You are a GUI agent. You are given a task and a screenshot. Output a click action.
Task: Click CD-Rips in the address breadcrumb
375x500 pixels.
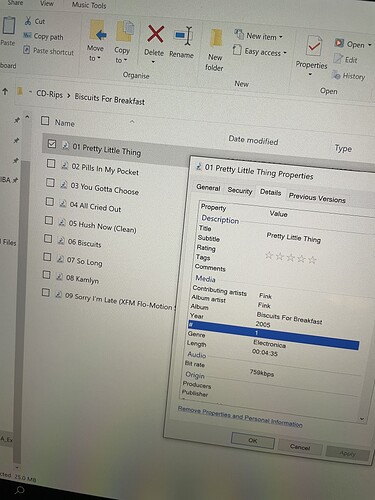click(x=49, y=94)
